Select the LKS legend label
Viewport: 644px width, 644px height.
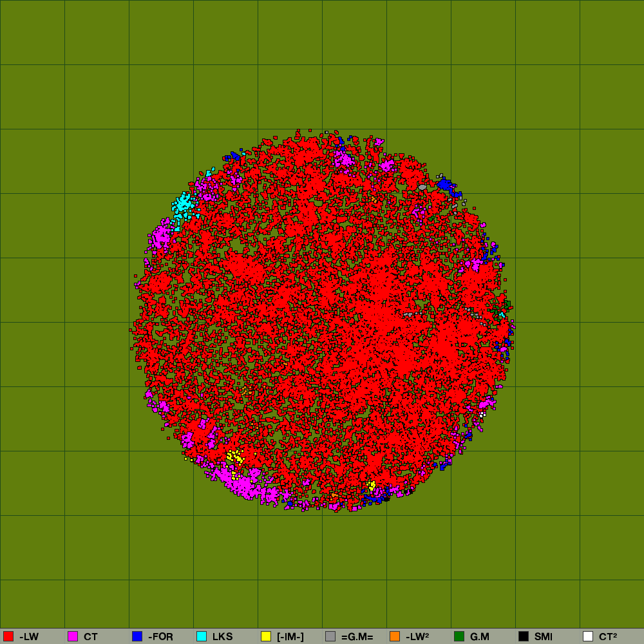(223, 637)
